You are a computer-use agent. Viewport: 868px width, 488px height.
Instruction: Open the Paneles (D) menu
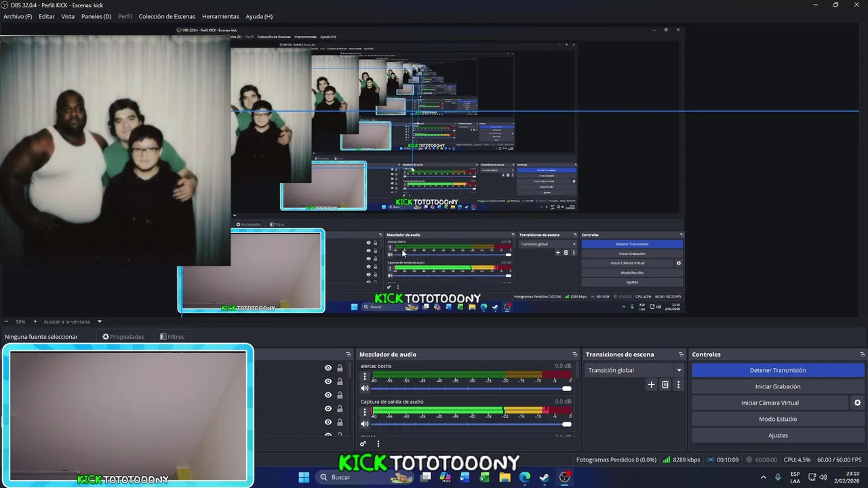pyautogui.click(x=96, y=16)
